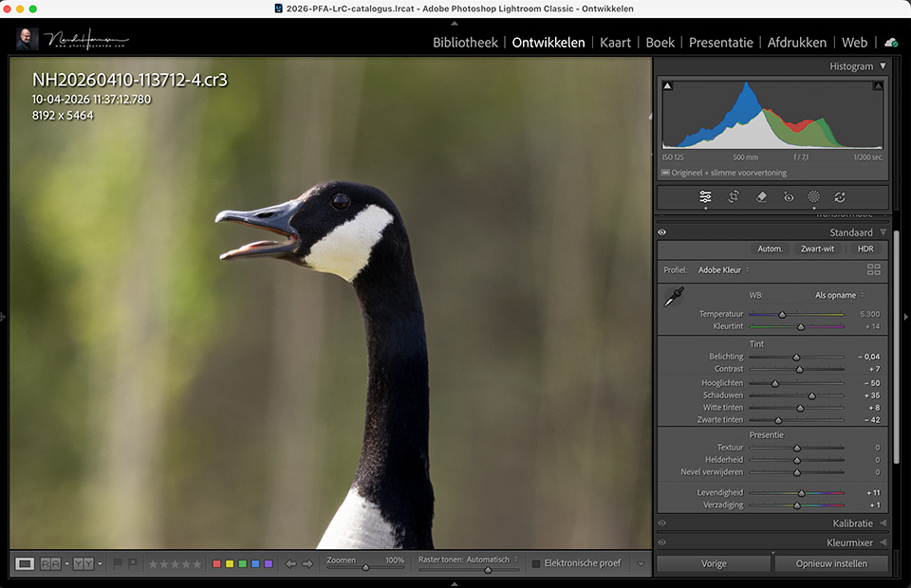
Task: Open the WB Als opname dropdown
Action: click(839, 295)
